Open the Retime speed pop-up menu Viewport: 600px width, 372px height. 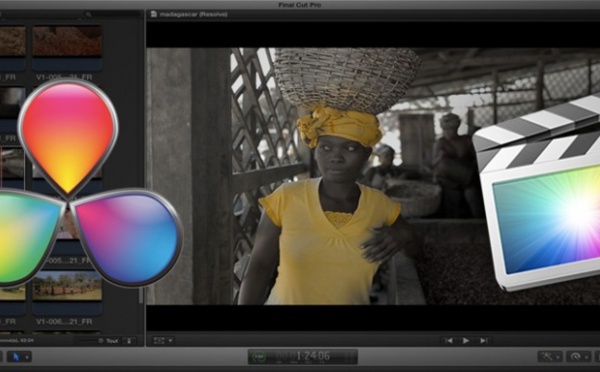(578, 357)
